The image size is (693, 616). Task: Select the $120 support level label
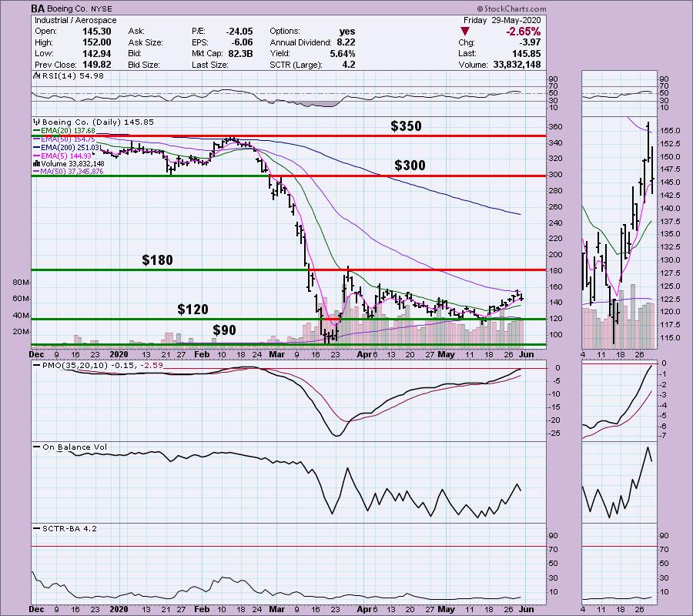pyautogui.click(x=192, y=310)
